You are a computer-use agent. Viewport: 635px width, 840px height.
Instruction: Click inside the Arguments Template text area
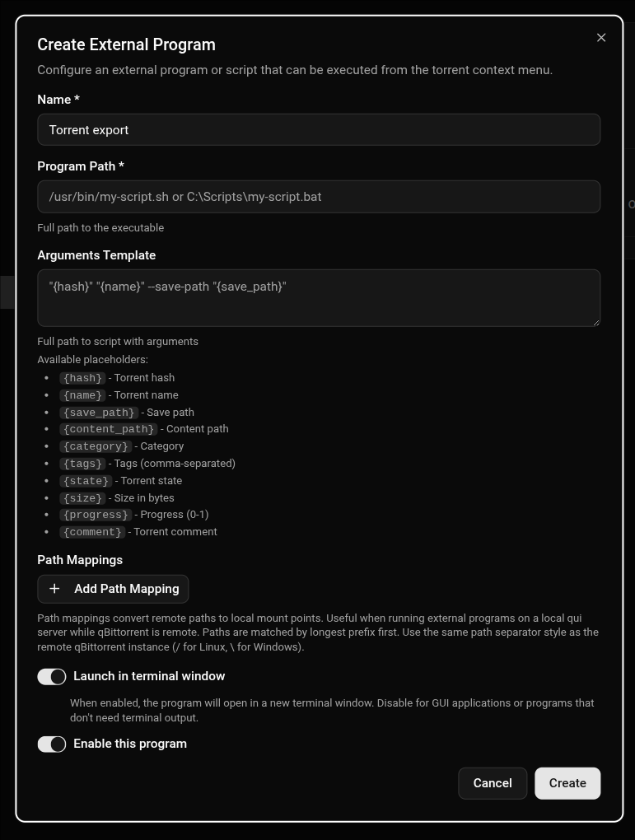pyautogui.click(x=319, y=298)
